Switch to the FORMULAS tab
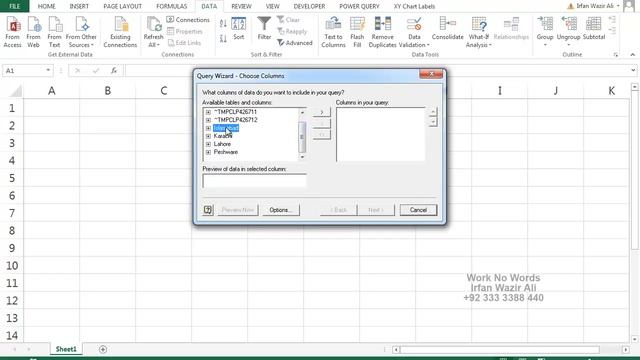The height and width of the screenshot is (360, 640). coord(171,6)
